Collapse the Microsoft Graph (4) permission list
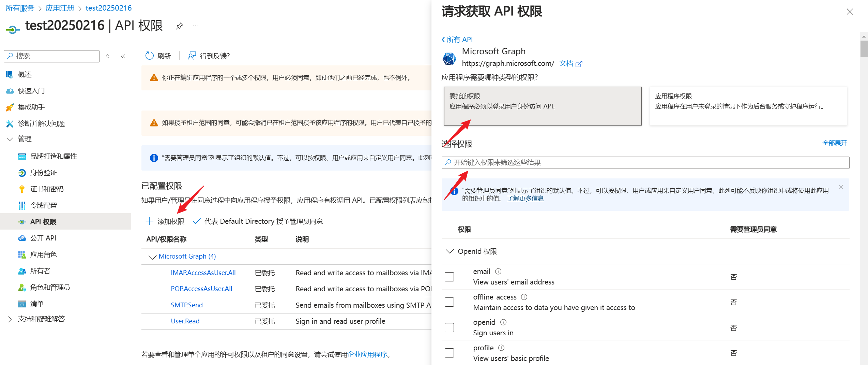Image resolution: width=868 pixels, height=365 pixels. 152,257
